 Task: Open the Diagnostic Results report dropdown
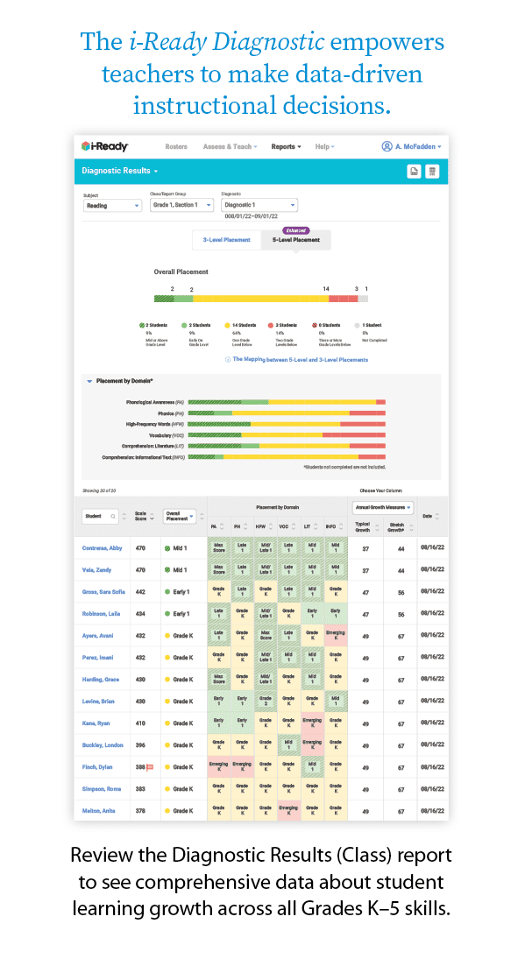[119, 171]
